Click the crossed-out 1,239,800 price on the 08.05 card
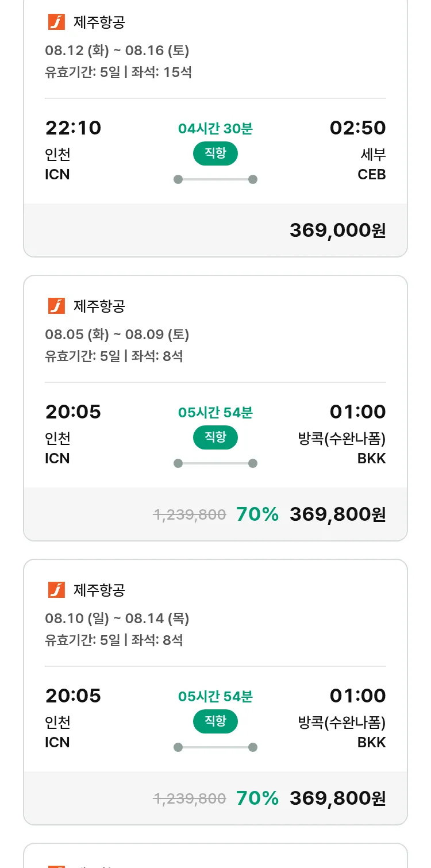 tap(190, 514)
